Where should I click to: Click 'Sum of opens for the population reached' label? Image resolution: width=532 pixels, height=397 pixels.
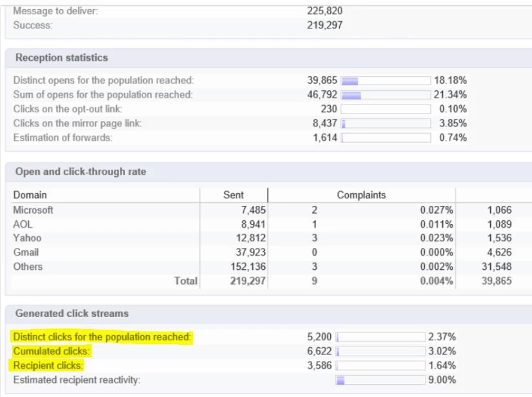pyautogui.click(x=103, y=94)
